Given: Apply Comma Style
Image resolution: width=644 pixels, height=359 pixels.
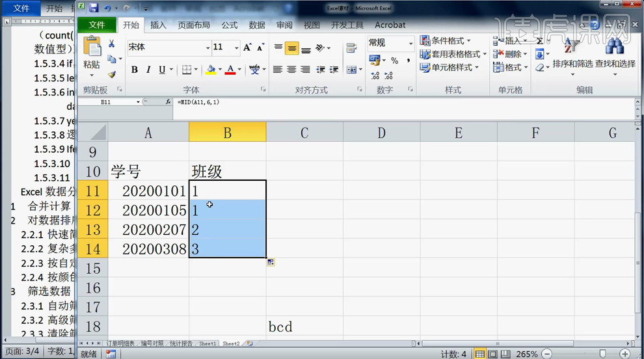Looking at the screenshot, I should click(409, 60).
